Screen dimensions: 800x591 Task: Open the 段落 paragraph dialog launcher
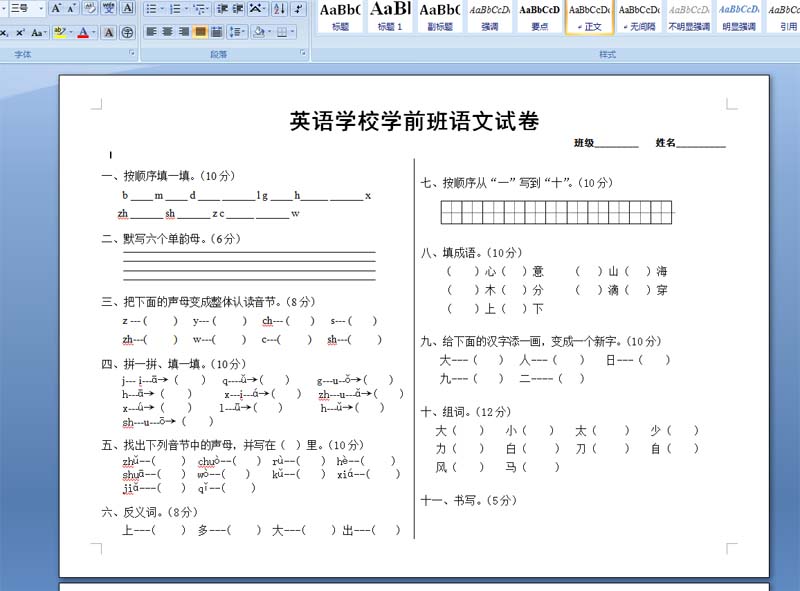(x=303, y=53)
